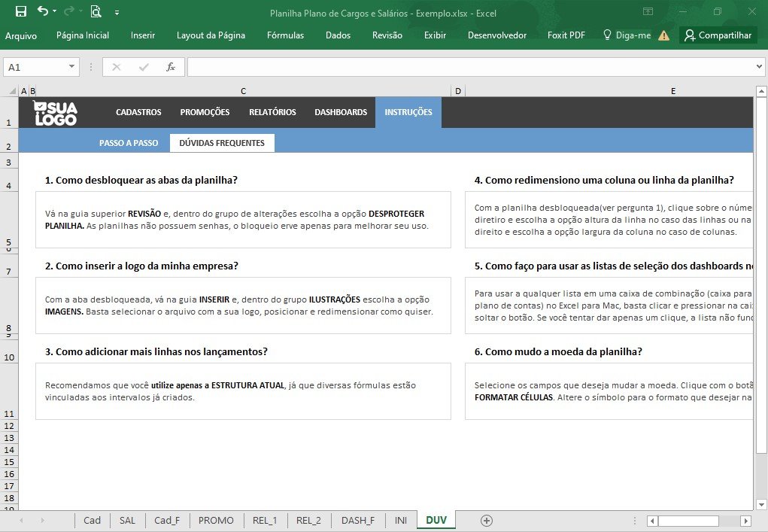Click the DASHBOARDS navigation button

pos(341,112)
